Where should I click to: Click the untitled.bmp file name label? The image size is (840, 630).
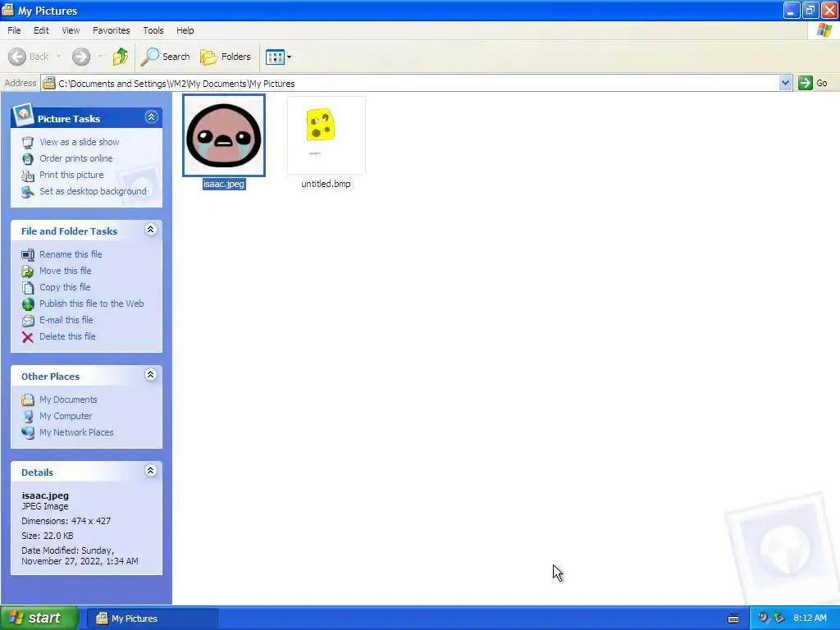coord(326,184)
